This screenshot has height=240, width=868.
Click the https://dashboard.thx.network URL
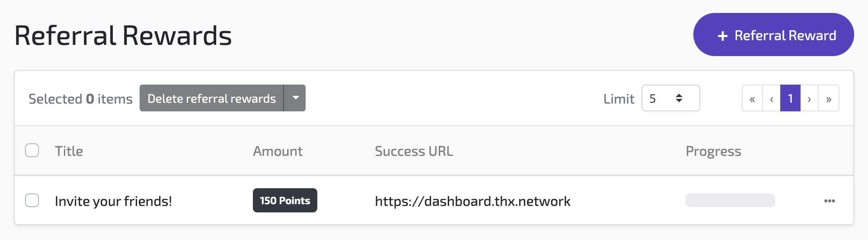point(472,201)
